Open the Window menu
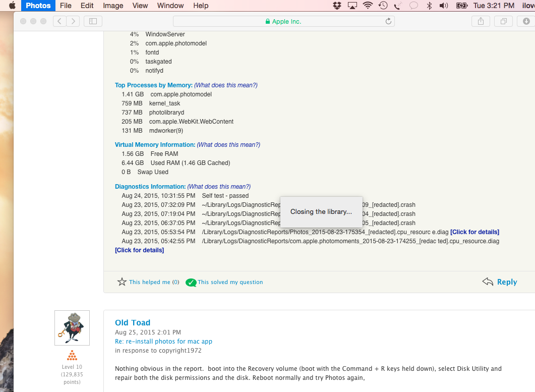535x392 pixels. click(170, 6)
